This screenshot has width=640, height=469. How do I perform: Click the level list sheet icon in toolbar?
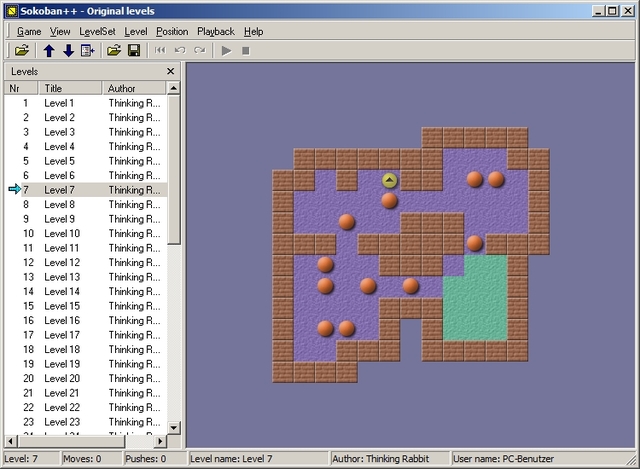point(88,51)
